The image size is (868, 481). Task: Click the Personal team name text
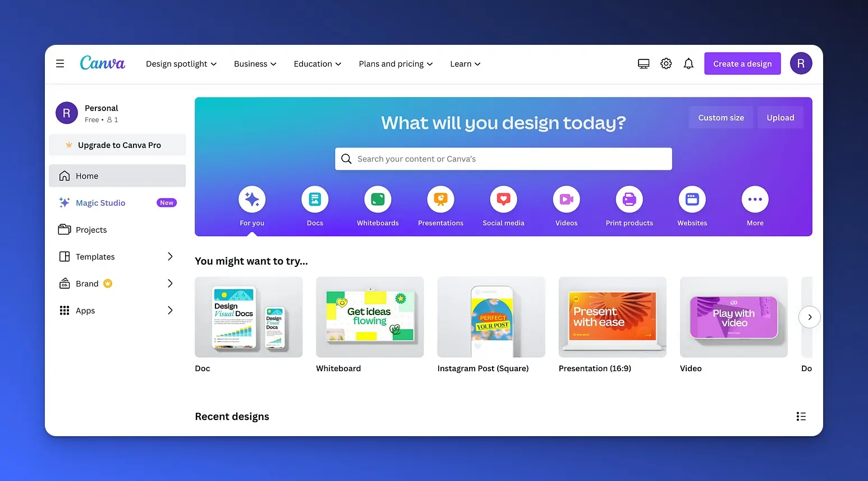(102, 108)
